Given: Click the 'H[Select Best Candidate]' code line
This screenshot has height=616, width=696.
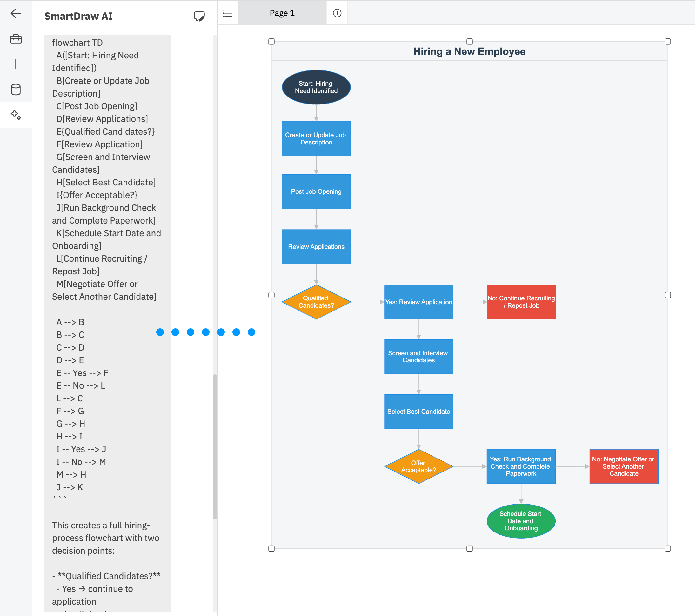Looking at the screenshot, I should coord(106,183).
